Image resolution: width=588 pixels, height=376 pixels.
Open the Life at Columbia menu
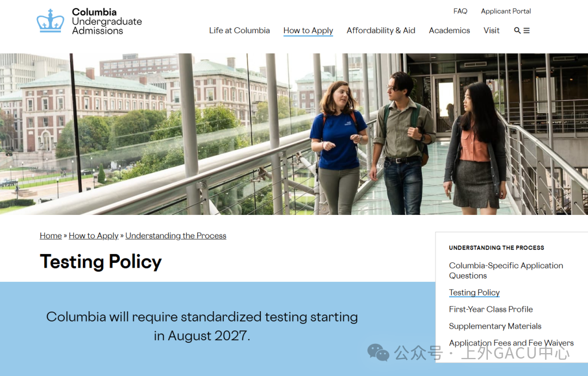239,30
